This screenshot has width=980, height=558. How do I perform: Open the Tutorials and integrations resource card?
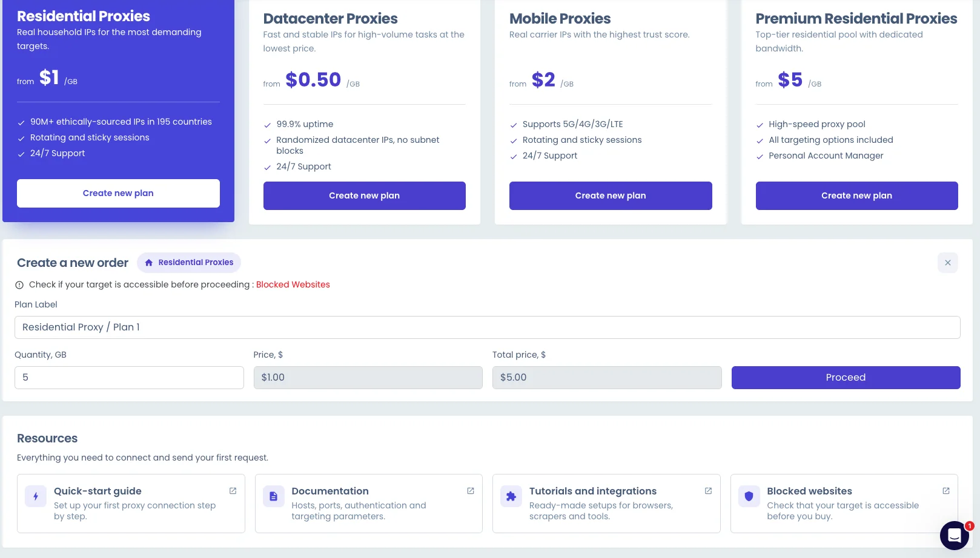click(606, 504)
